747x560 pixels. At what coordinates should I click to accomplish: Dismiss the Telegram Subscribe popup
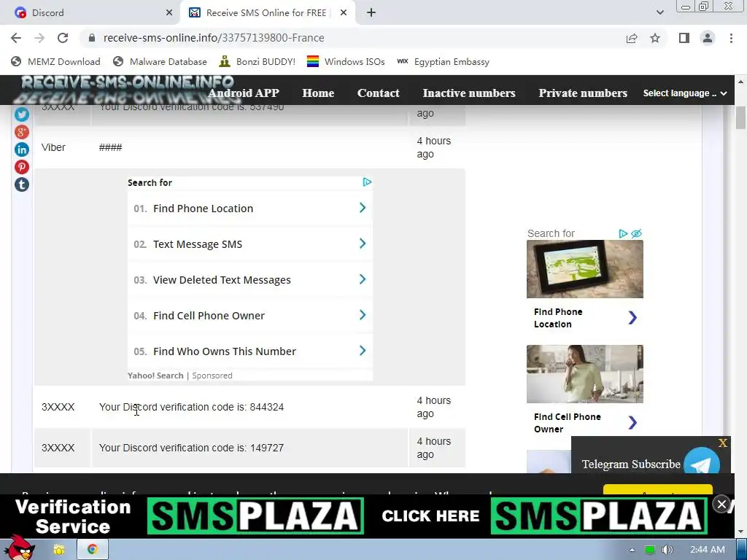pyautogui.click(x=723, y=443)
